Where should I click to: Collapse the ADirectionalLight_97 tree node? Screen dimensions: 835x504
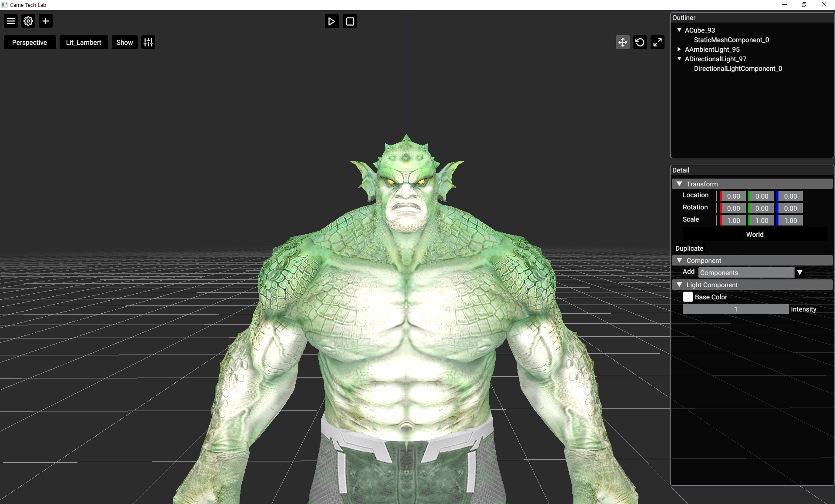[x=679, y=59]
